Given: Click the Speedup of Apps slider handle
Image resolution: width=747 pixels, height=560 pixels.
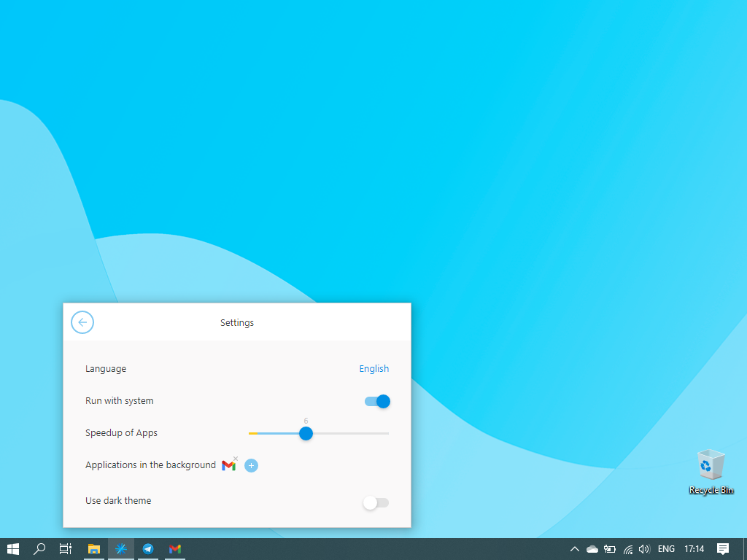Looking at the screenshot, I should click(x=306, y=433).
